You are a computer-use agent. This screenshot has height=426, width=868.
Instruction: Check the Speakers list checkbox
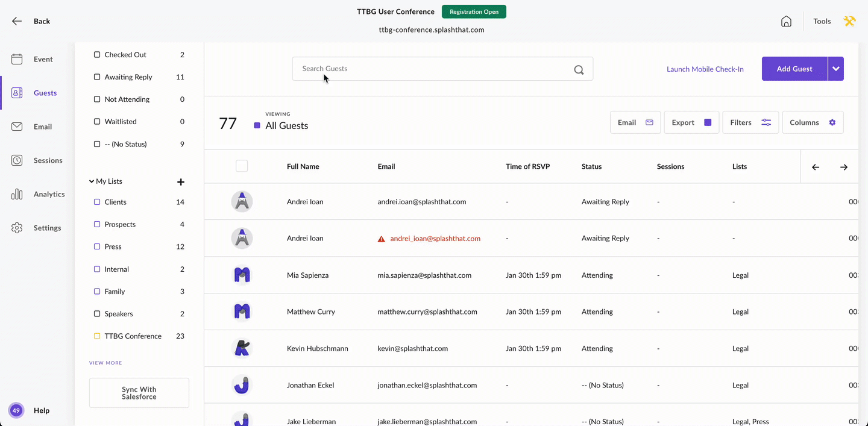pos(97,314)
